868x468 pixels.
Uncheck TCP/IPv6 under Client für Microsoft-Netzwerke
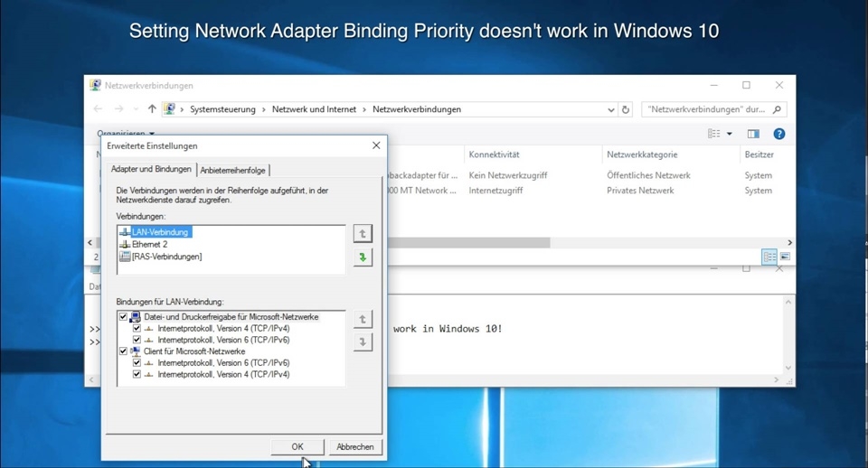pyautogui.click(x=137, y=363)
